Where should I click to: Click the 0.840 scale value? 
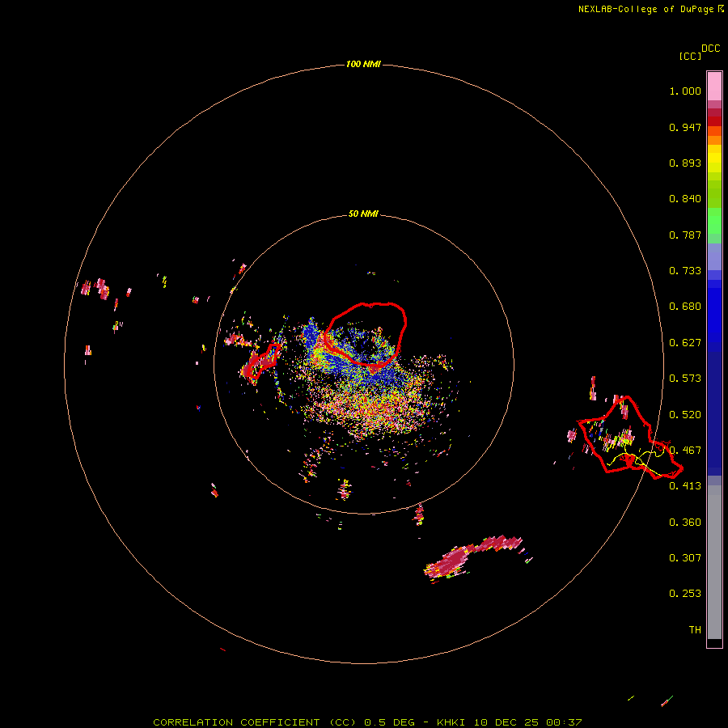pyautogui.click(x=685, y=199)
